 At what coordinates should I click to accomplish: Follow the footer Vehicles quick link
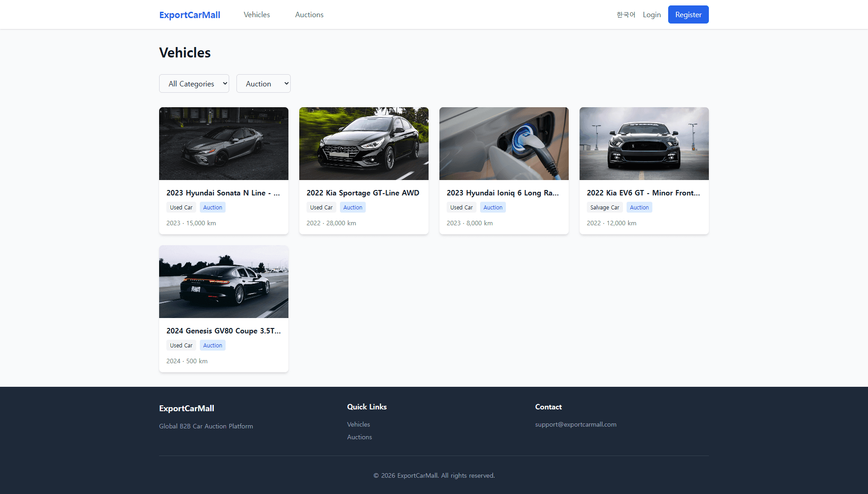(x=358, y=424)
